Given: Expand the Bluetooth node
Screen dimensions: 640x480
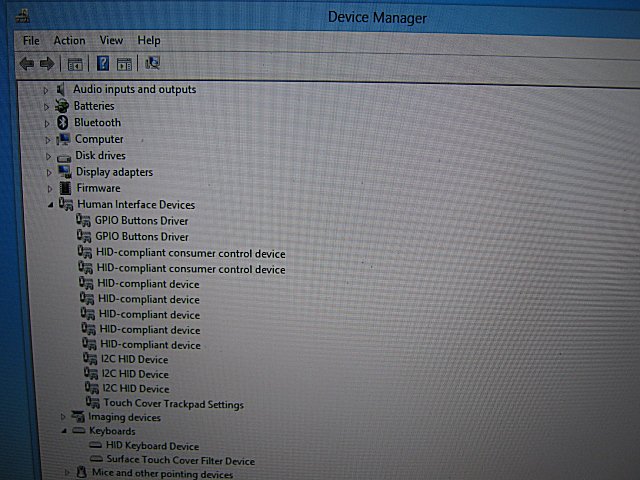Looking at the screenshot, I should [x=47, y=123].
